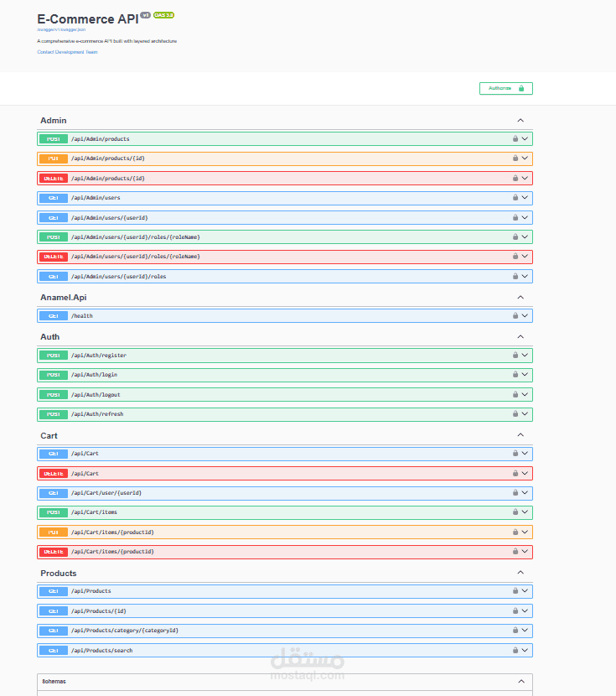Click the Anamel.Api section heading

[64, 298]
